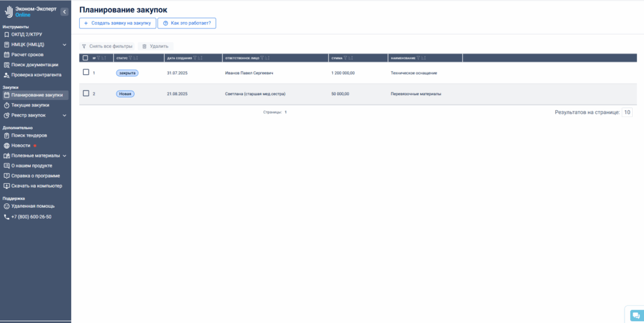Click the закрыта status badge
Screen dimensions: 644x323
[127, 73]
